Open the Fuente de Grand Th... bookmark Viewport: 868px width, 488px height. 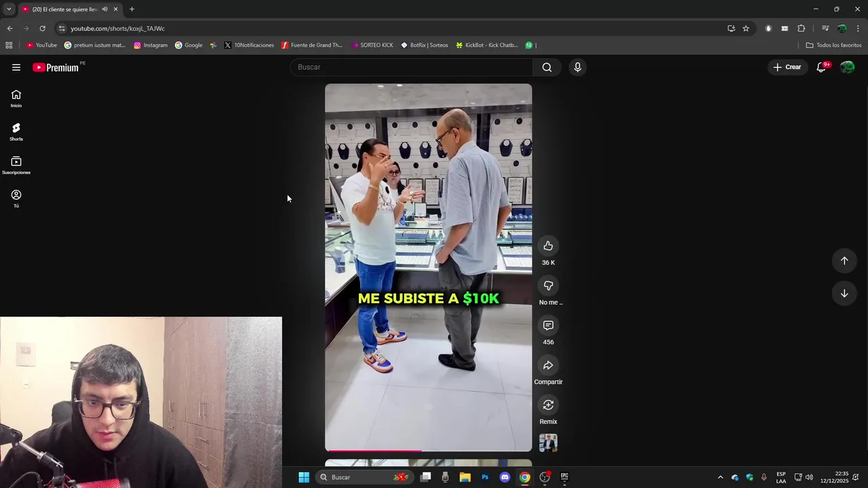tap(312, 45)
